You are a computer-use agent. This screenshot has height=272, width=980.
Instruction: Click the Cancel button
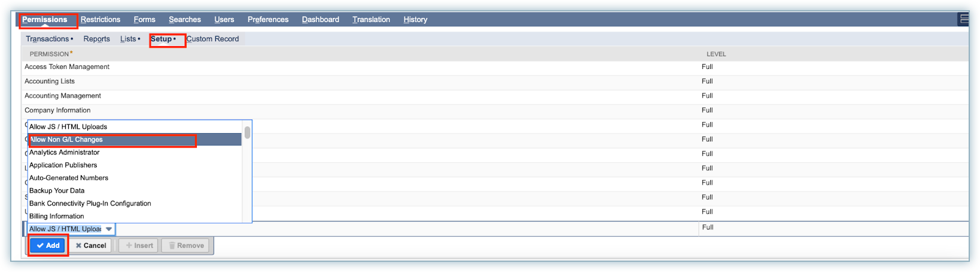coord(91,245)
